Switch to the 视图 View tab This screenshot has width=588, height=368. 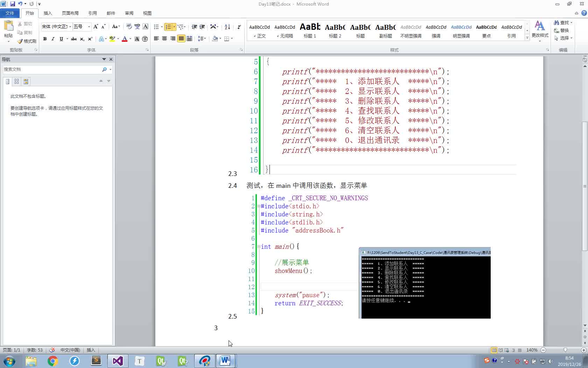[x=147, y=13]
